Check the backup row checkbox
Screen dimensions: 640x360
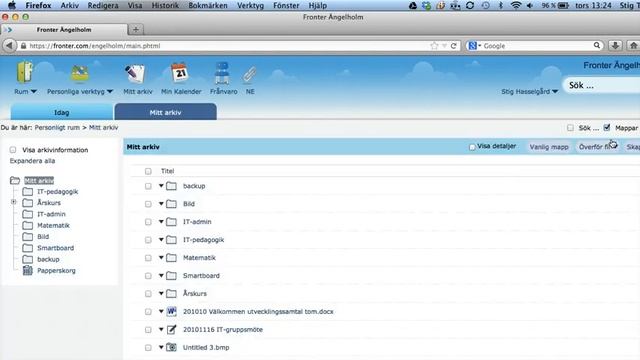click(x=148, y=186)
